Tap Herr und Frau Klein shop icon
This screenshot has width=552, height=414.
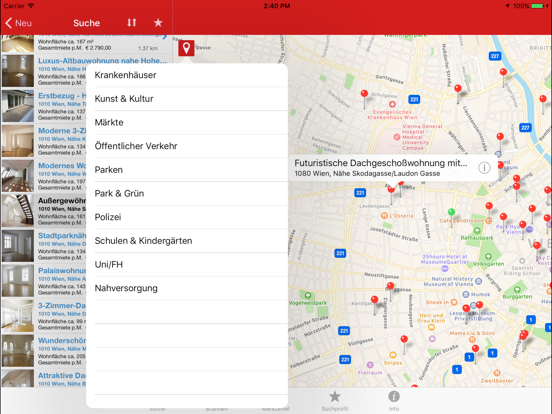(x=431, y=327)
